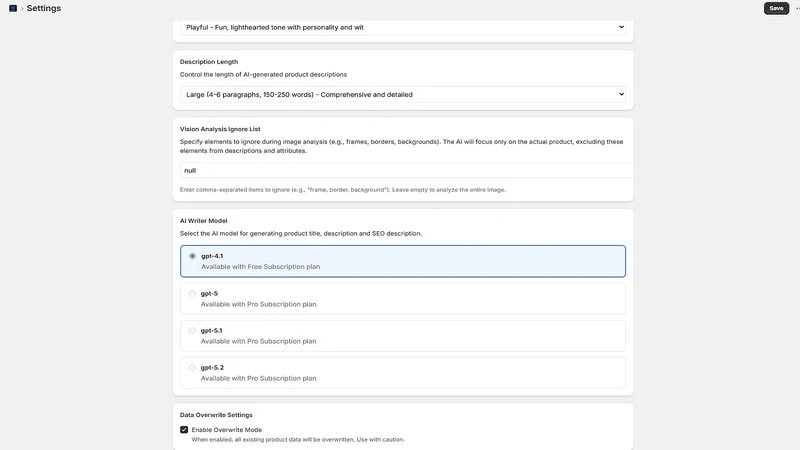Click the Settings breadcrumb title

point(44,8)
